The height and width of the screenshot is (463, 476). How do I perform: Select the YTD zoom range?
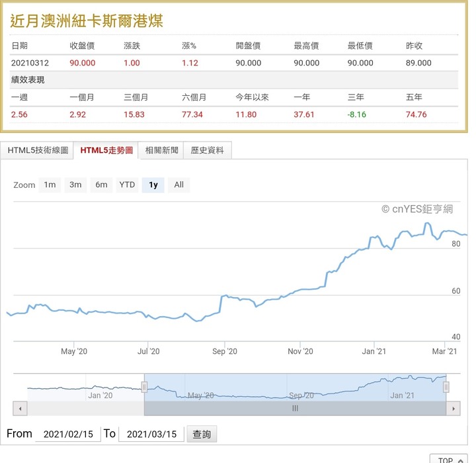pyautogui.click(x=127, y=185)
